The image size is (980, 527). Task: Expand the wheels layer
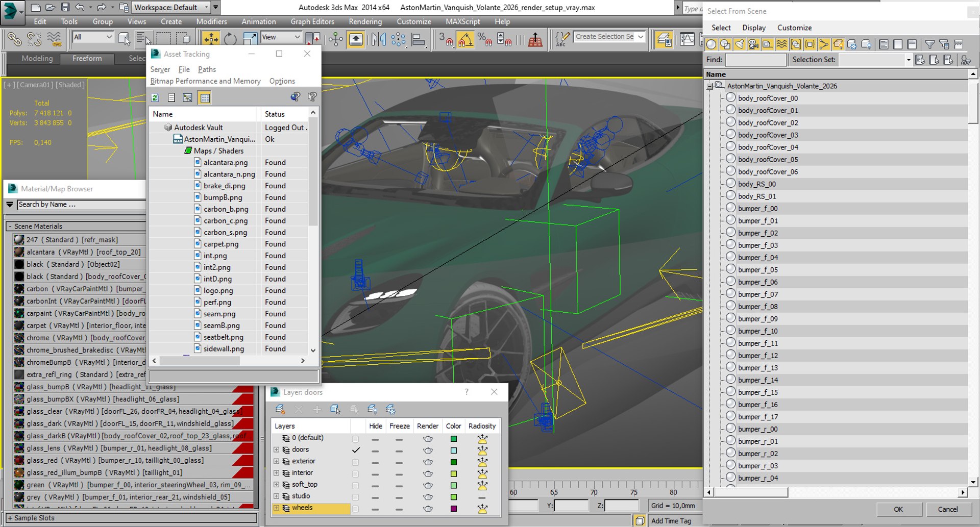click(x=277, y=508)
